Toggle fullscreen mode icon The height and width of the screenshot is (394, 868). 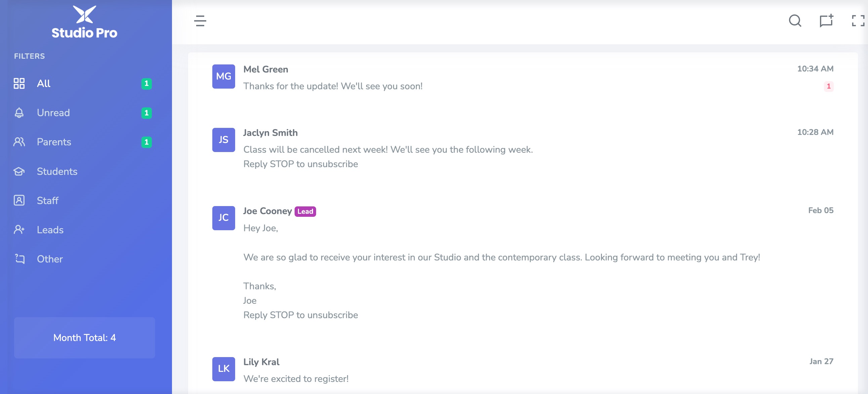point(858,20)
